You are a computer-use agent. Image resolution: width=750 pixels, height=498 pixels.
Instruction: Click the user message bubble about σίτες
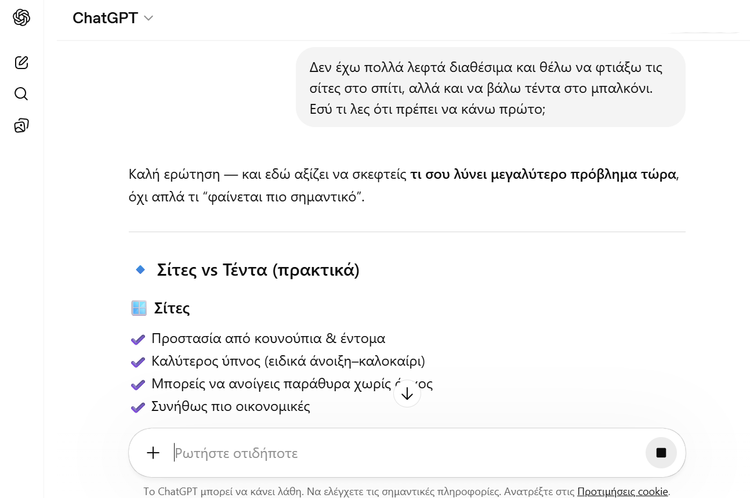tap(490, 87)
